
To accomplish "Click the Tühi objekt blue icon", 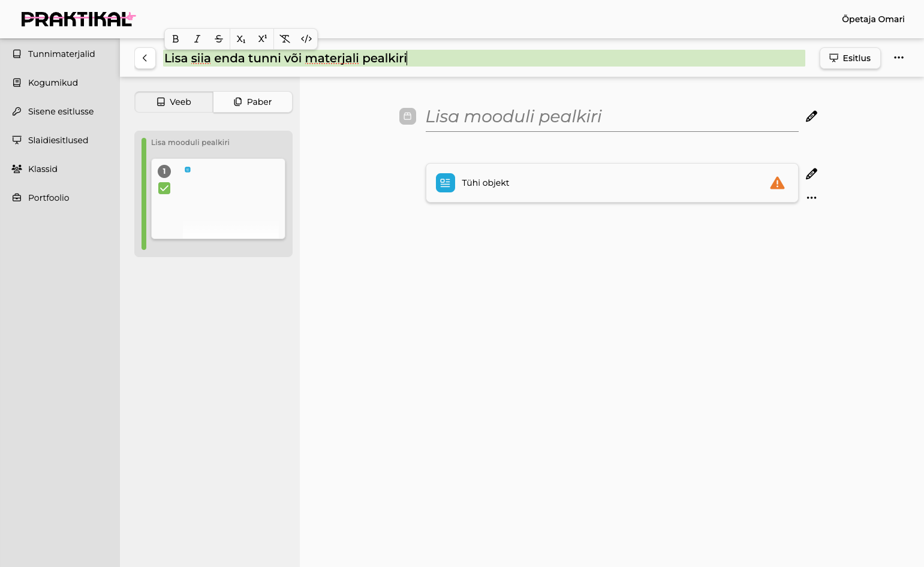I will pos(446,183).
